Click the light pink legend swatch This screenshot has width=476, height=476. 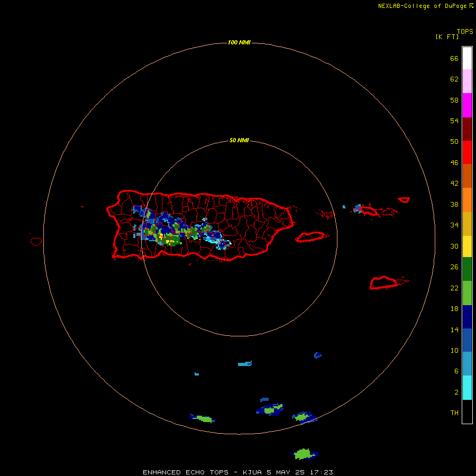pyautogui.click(x=467, y=81)
